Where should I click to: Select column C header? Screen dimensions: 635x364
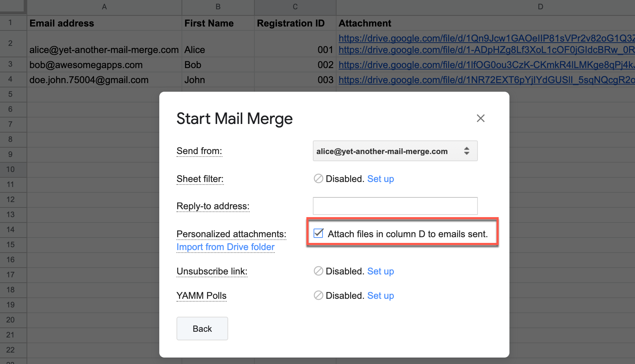coord(295,7)
